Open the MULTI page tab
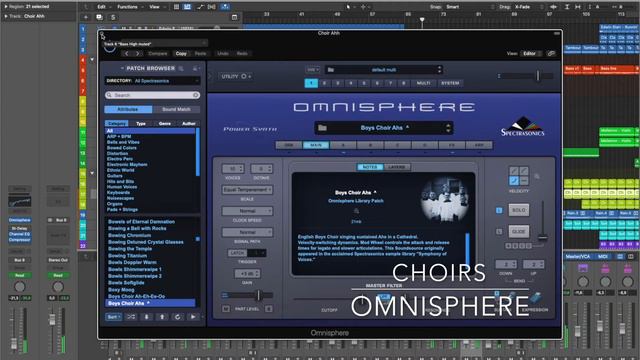The width and height of the screenshot is (640, 360). 423,83
